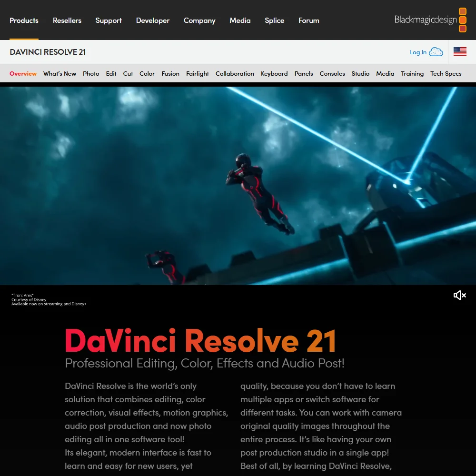Open the Splice page
Viewport: 476px width, 476px height.
pos(275,20)
